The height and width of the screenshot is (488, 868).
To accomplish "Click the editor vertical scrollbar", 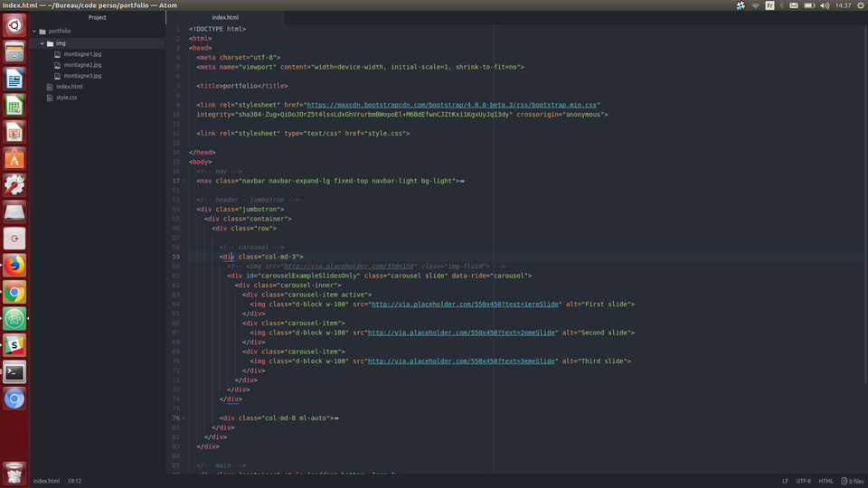I will tap(865, 205).
